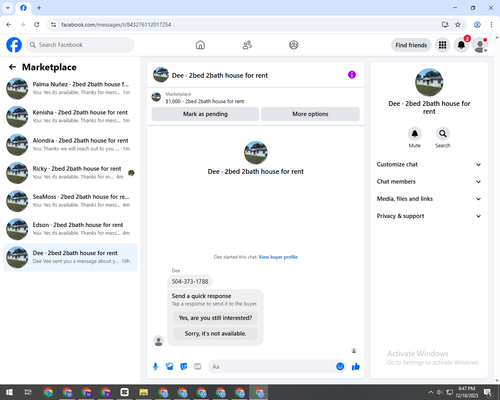Image resolution: width=500 pixels, height=400 pixels.
Task: Open View buyer profile link
Action: (278, 257)
